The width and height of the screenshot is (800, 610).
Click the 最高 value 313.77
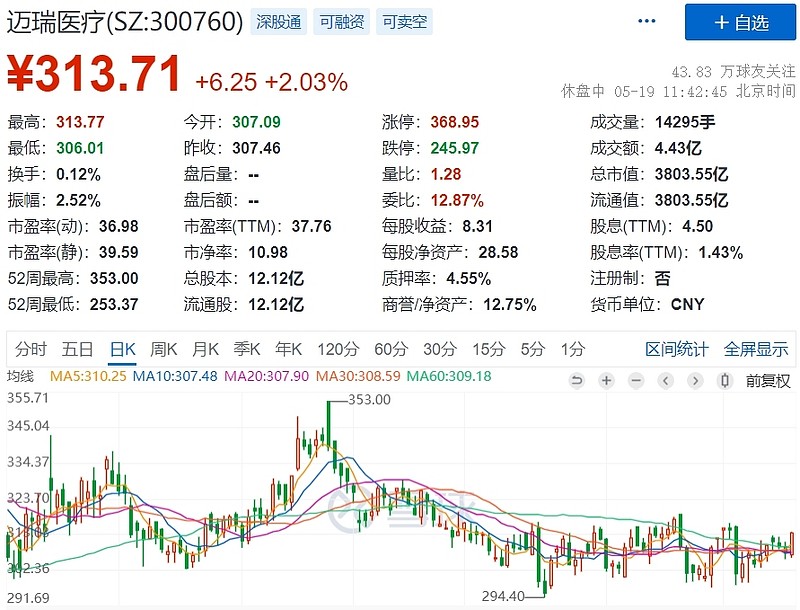[x=80, y=122]
